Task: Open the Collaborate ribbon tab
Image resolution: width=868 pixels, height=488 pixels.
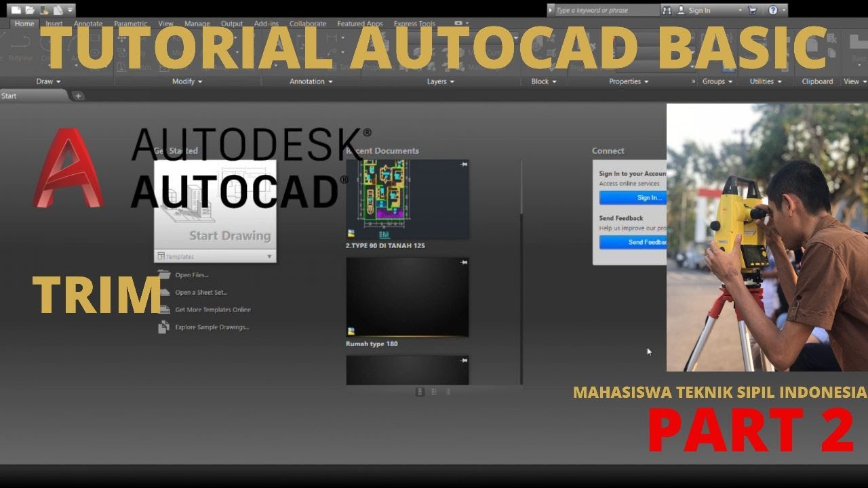Action: tap(308, 24)
